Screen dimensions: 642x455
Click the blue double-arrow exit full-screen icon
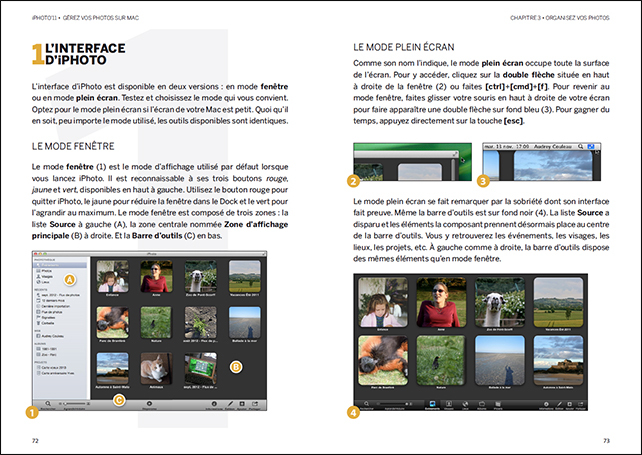tap(591, 146)
